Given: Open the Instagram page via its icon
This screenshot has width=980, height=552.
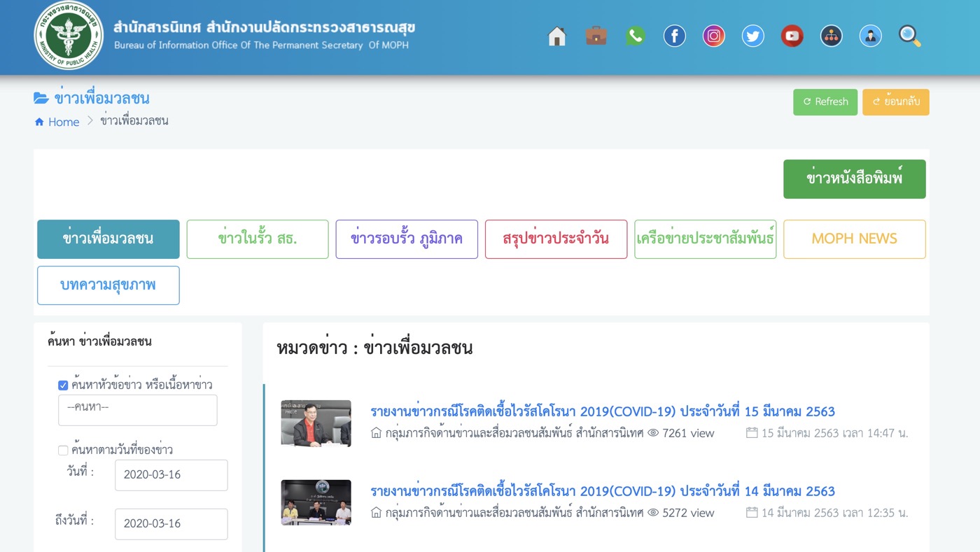Looking at the screenshot, I should (x=713, y=35).
